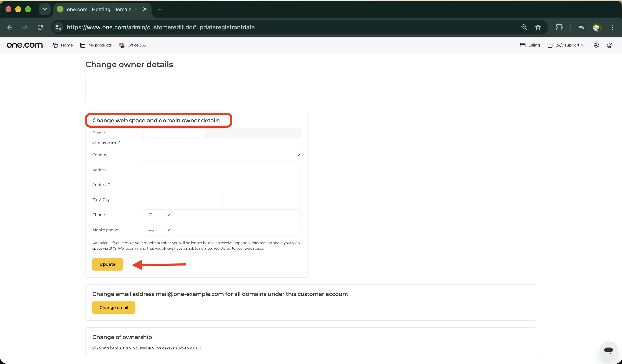Go to Home menu item
This screenshot has height=364, width=622.
(x=67, y=45)
